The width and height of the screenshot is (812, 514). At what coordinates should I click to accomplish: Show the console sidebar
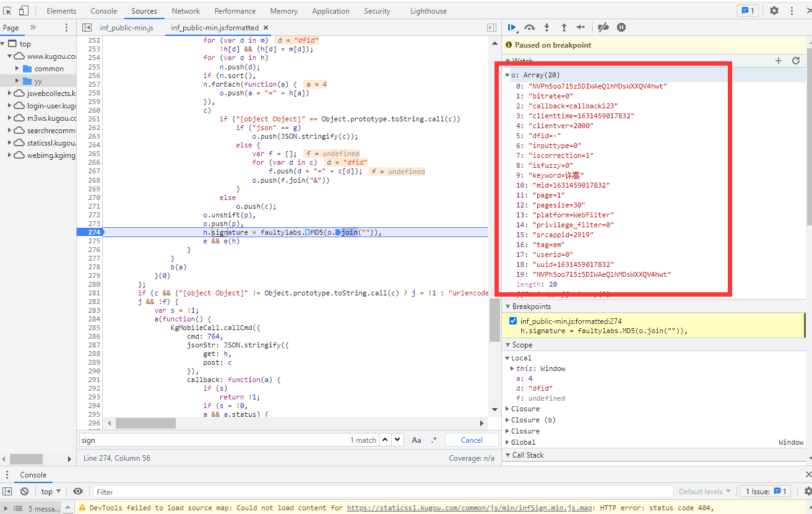pos(8,491)
